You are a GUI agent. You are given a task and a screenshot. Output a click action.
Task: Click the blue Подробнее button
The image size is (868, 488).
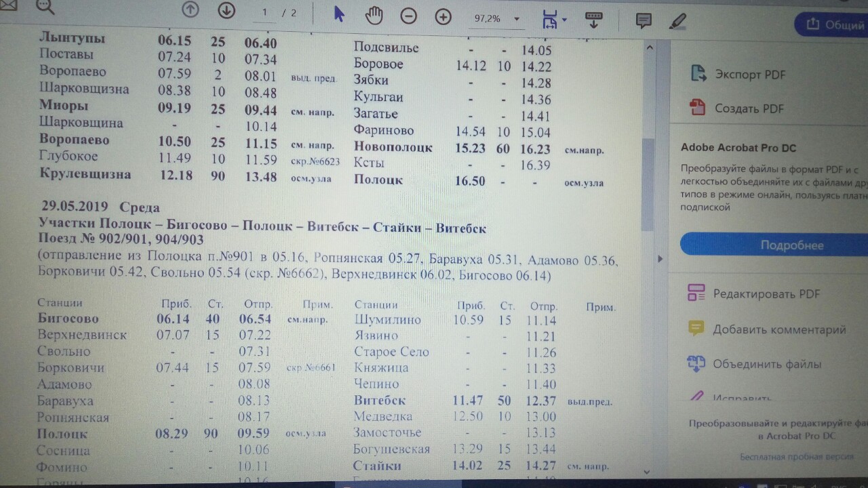point(791,245)
